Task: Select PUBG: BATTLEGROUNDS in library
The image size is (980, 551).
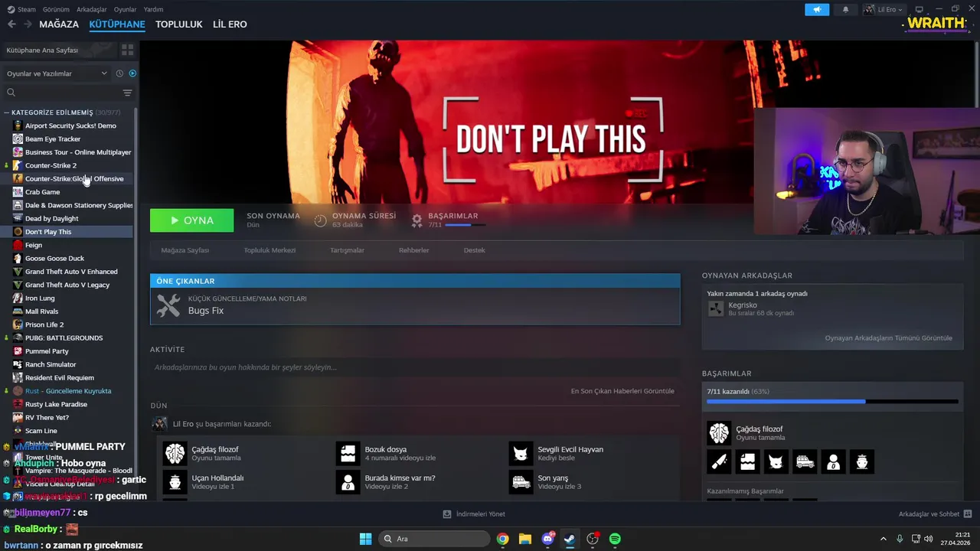Action: point(64,338)
